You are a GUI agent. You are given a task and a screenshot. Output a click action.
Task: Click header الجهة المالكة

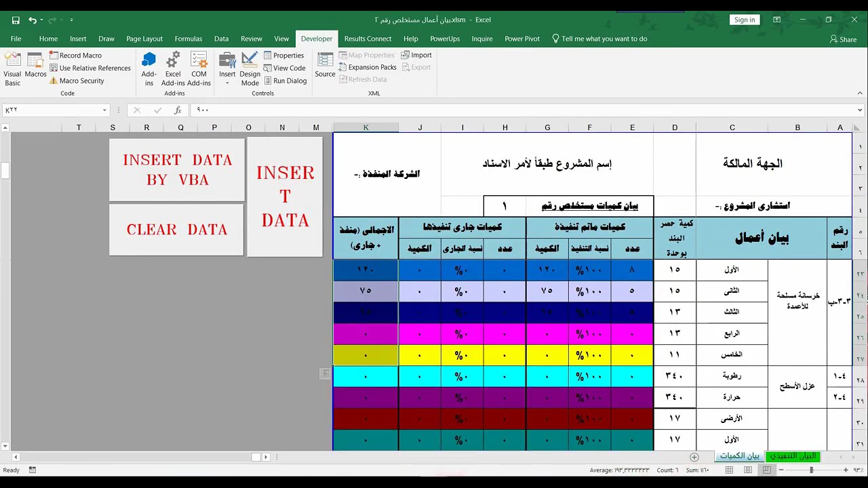pyautogui.click(x=752, y=163)
